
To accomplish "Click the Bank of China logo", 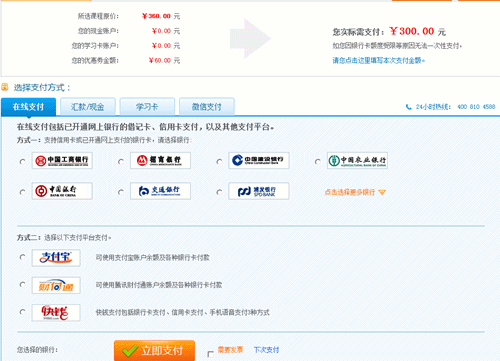I will coord(62,191).
